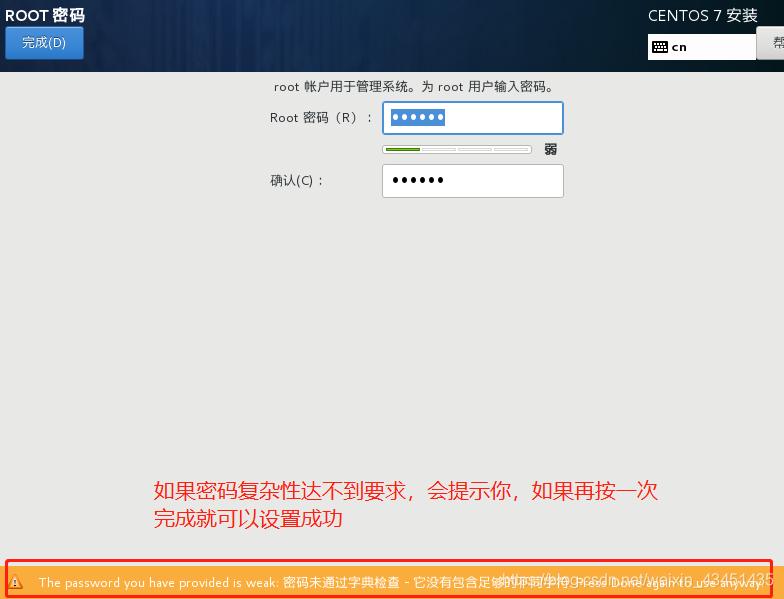Click the 确认(C) confirm password field
This screenshot has width=784, height=599.
pos(472,181)
